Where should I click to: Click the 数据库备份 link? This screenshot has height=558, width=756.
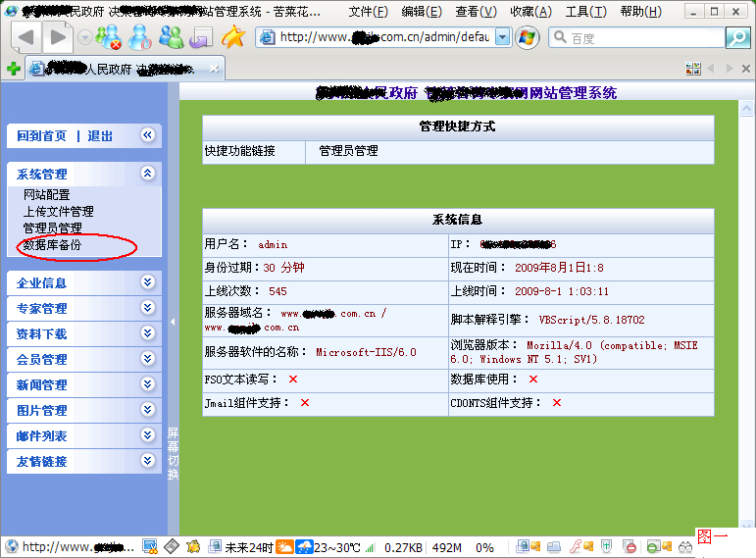coord(52,245)
